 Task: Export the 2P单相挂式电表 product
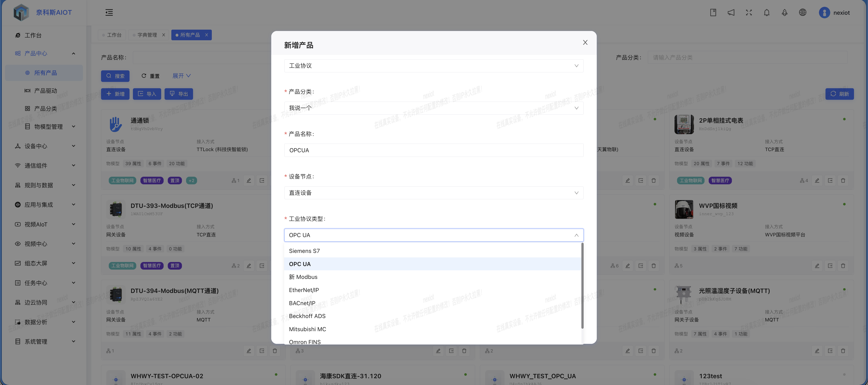coord(830,180)
